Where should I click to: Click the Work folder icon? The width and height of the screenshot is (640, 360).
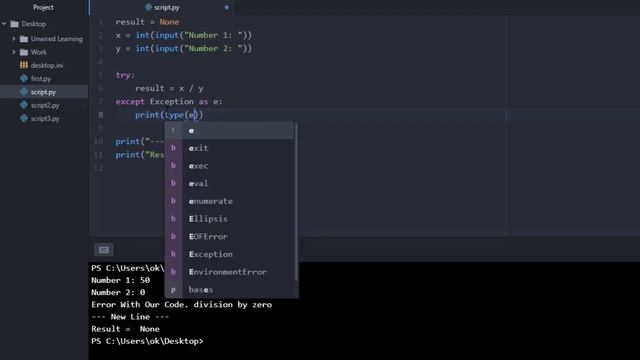[x=24, y=52]
